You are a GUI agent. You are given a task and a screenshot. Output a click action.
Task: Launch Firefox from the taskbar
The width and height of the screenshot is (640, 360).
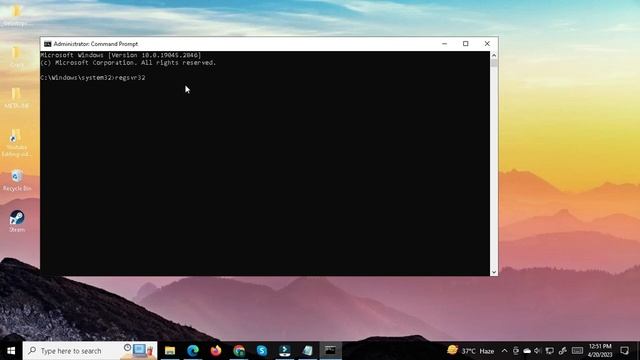(x=216, y=351)
